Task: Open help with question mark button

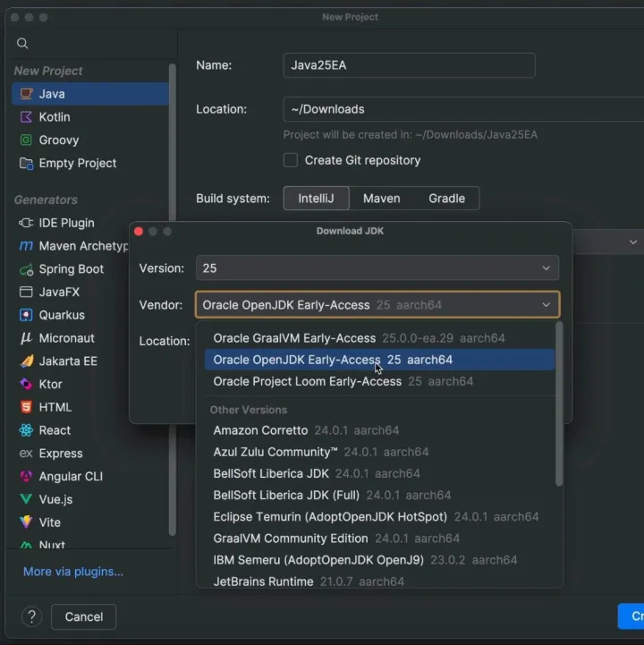Action: tap(31, 617)
